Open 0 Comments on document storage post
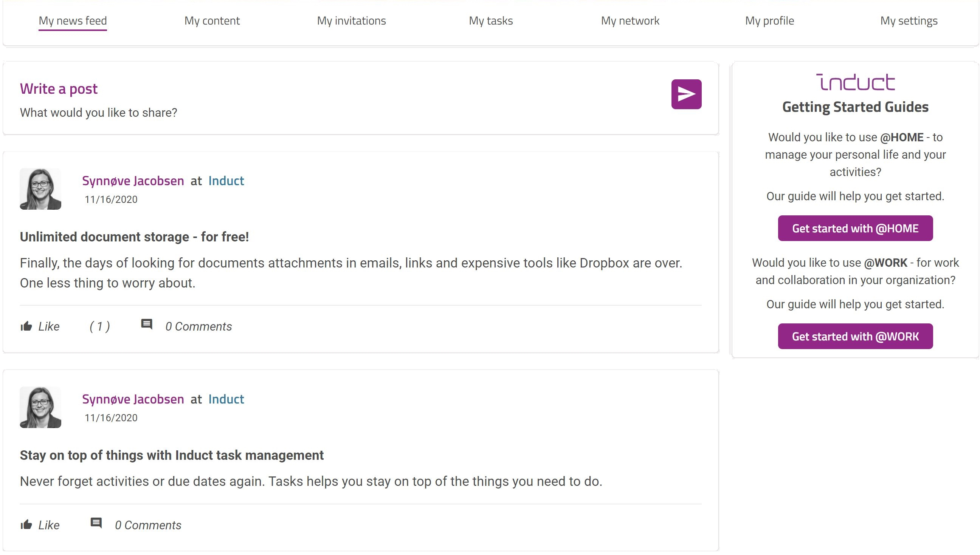 pos(198,327)
